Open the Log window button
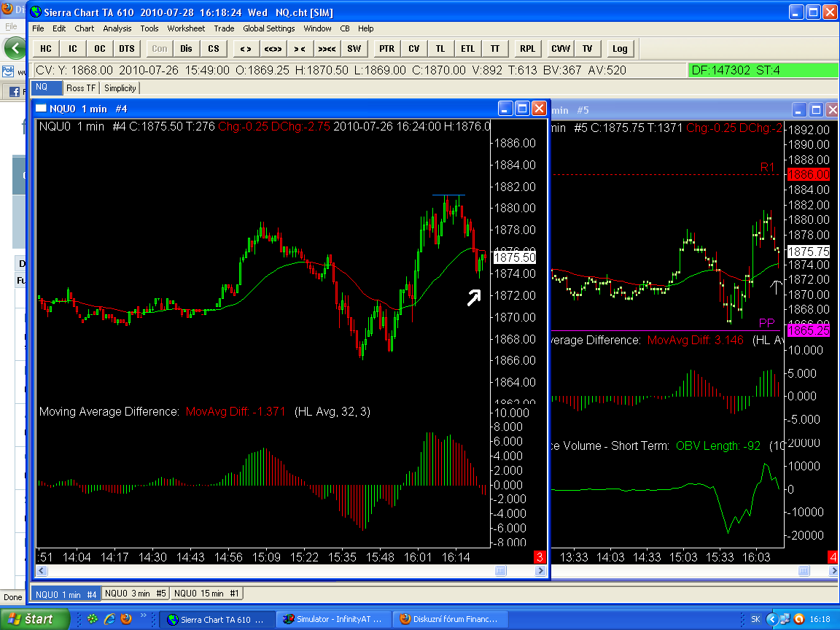The image size is (840, 630). click(x=620, y=49)
